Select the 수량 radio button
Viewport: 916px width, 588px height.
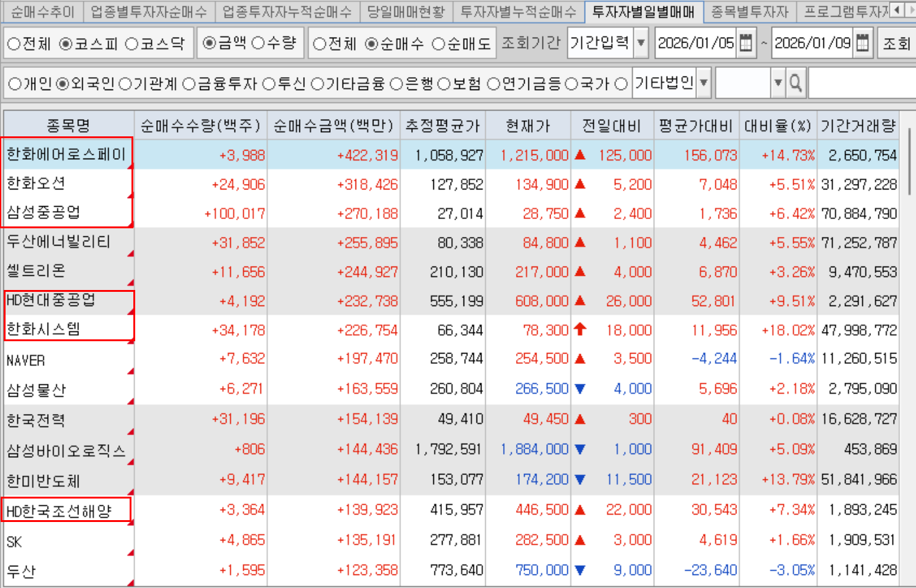(x=259, y=43)
